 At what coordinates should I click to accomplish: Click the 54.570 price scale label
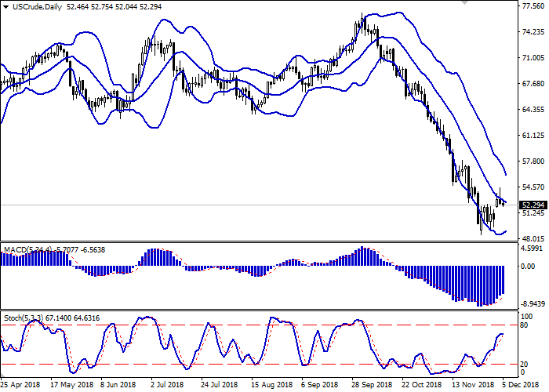[533, 187]
